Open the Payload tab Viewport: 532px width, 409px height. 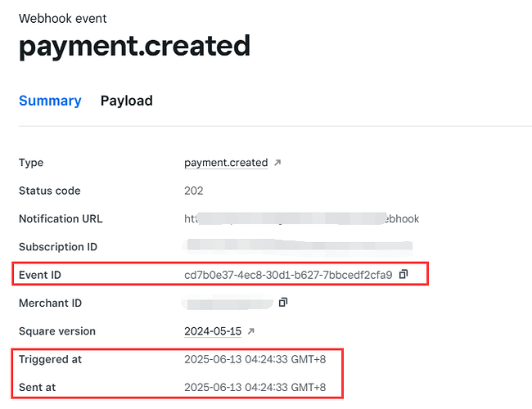point(126,101)
